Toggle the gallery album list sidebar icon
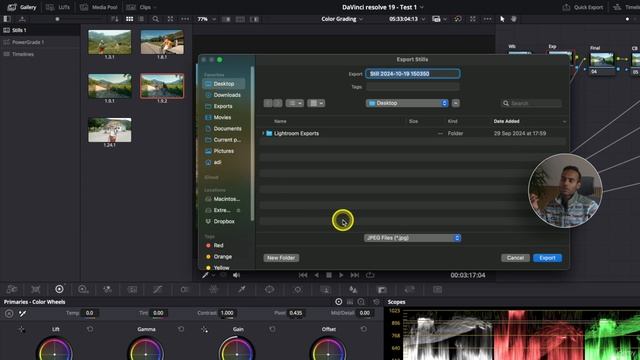Screen dimensions: 640x360 (x=7, y=19)
